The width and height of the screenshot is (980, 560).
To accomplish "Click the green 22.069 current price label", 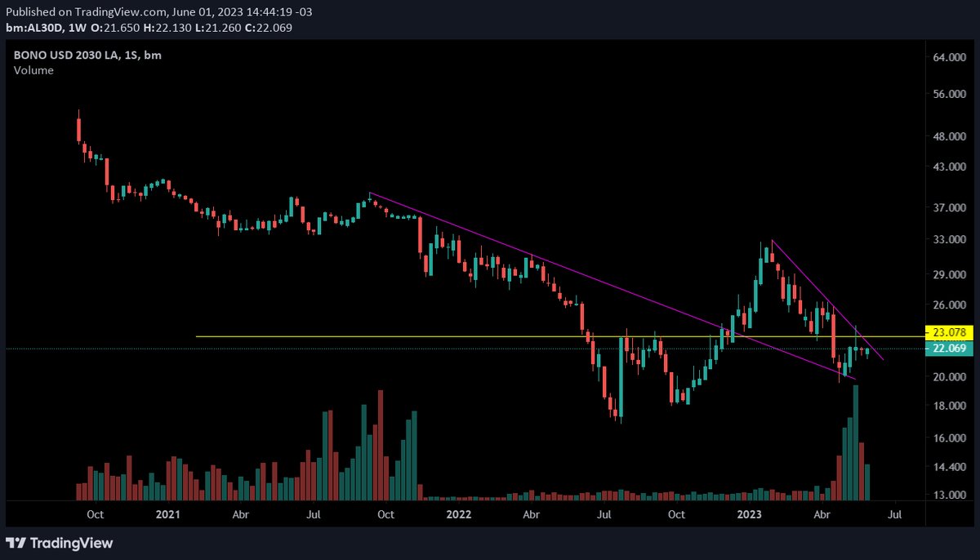I will 947,349.
